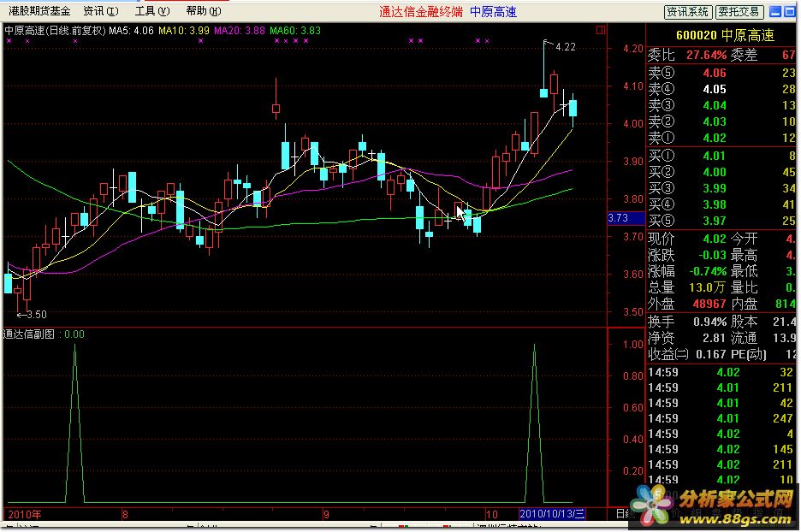Click the 买④ price 3.98
The width and height of the screenshot is (801, 532).
(715, 204)
